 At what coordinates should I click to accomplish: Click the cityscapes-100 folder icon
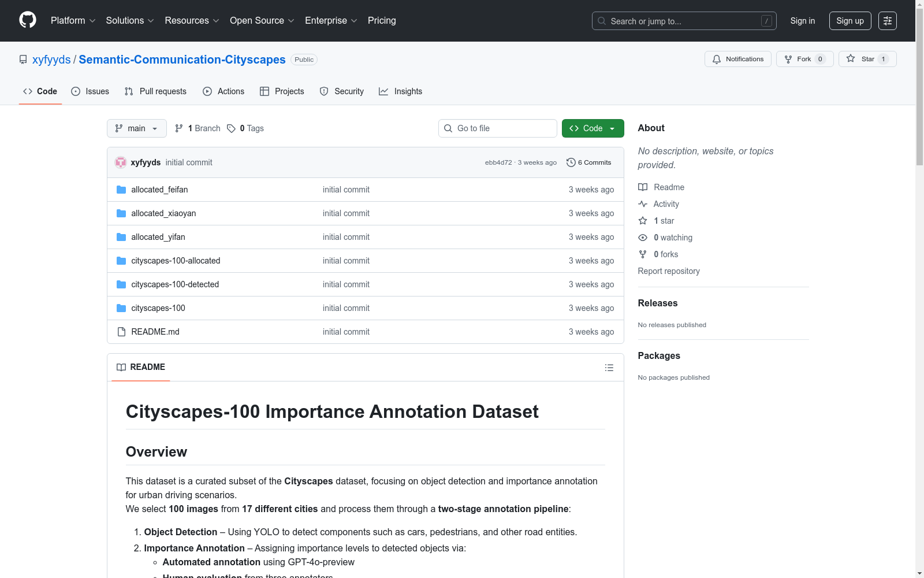[121, 308]
